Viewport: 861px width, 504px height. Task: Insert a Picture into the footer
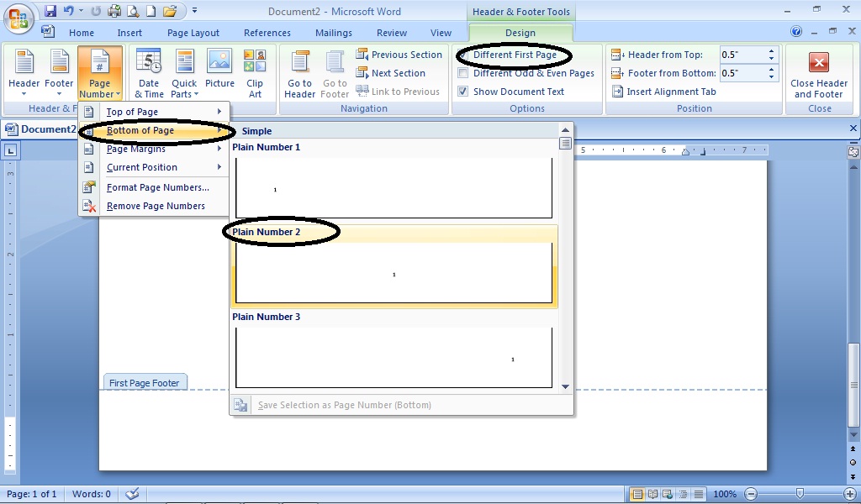coord(219,69)
